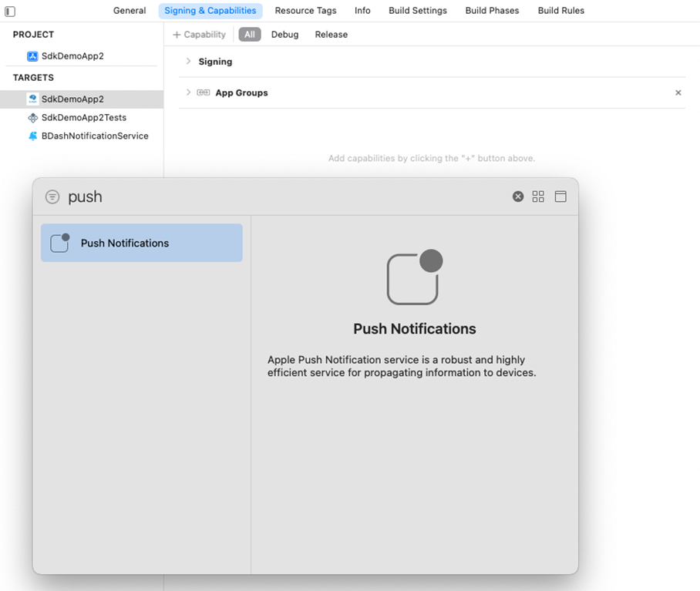Click the App Groups capability icon
Viewport: 700px width, 591px height.
pyautogui.click(x=203, y=92)
